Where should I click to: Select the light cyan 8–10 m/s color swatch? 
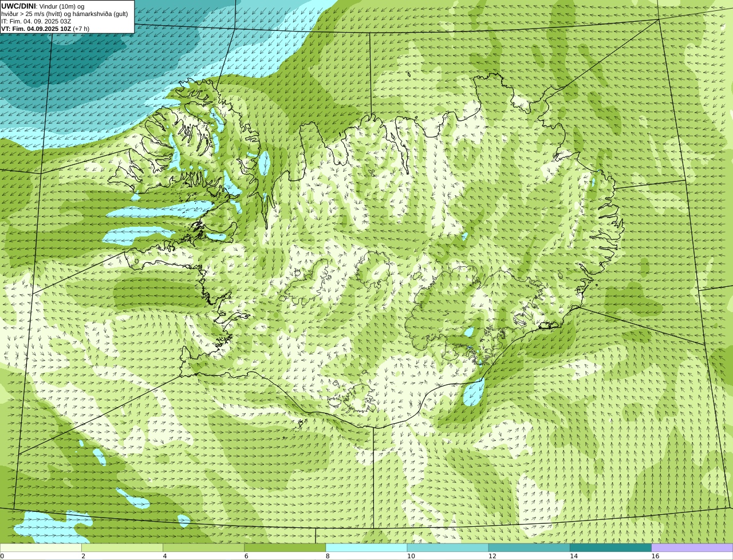click(x=366, y=547)
